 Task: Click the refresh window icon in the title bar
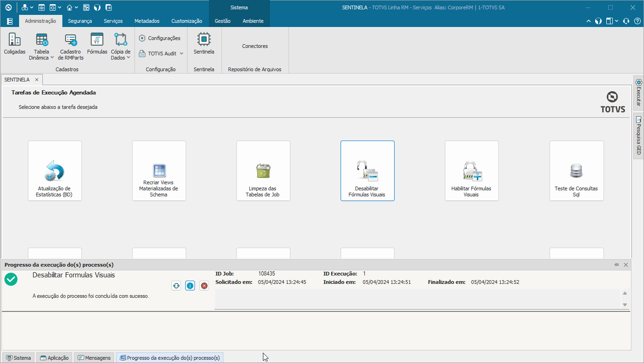click(x=53, y=7)
